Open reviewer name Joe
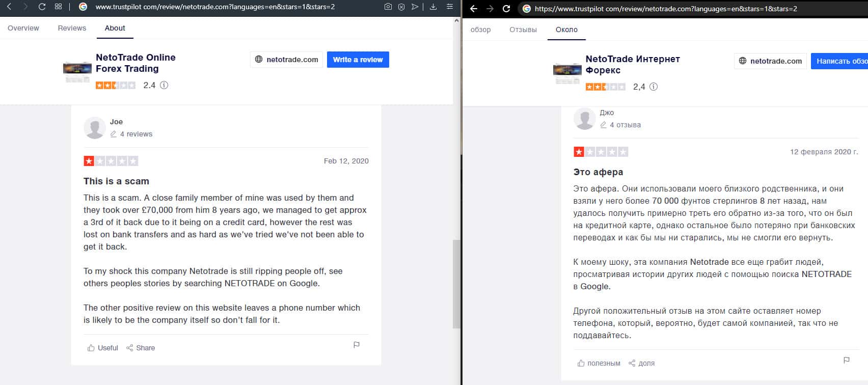Viewport: 868px width, 385px height. coord(116,122)
